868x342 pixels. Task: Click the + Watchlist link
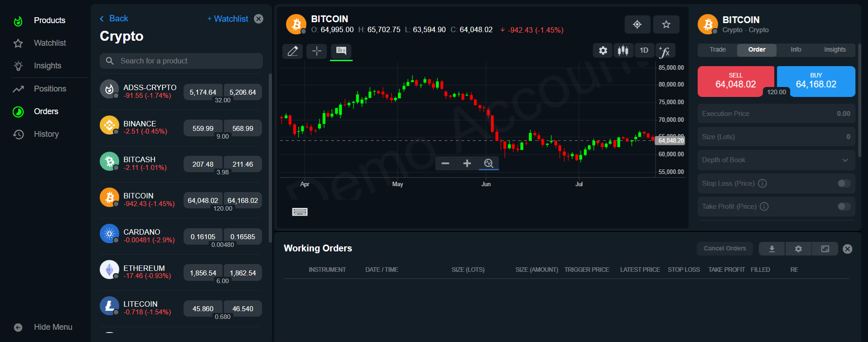point(228,19)
